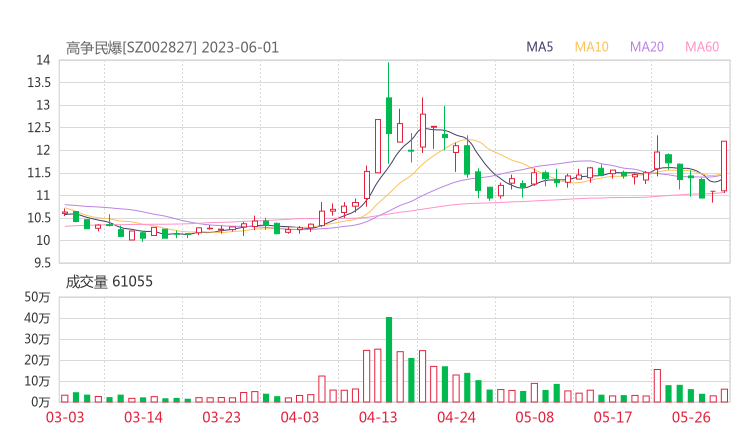Click the MA60 legend label

[x=702, y=47]
